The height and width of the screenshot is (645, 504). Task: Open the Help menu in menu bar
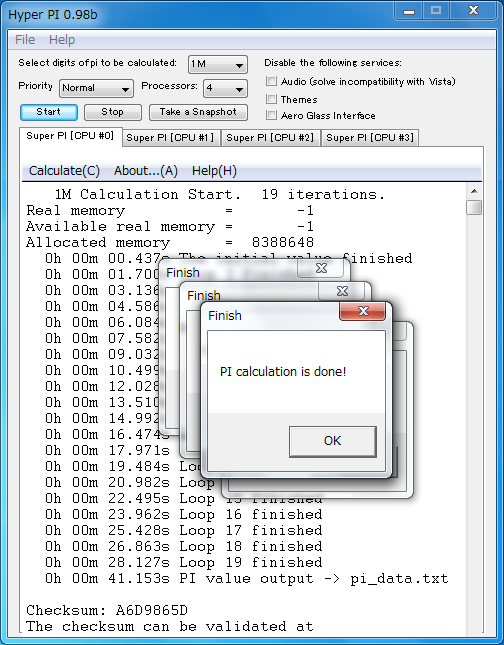click(62, 40)
